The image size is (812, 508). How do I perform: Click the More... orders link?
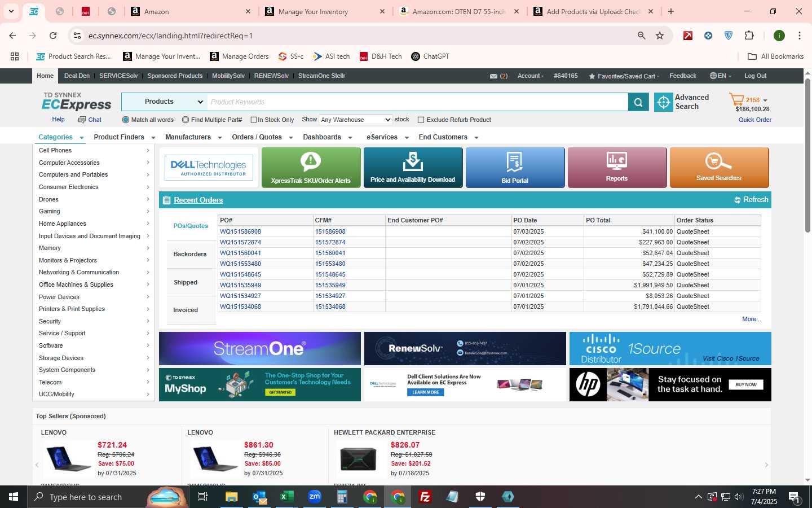pos(751,319)
